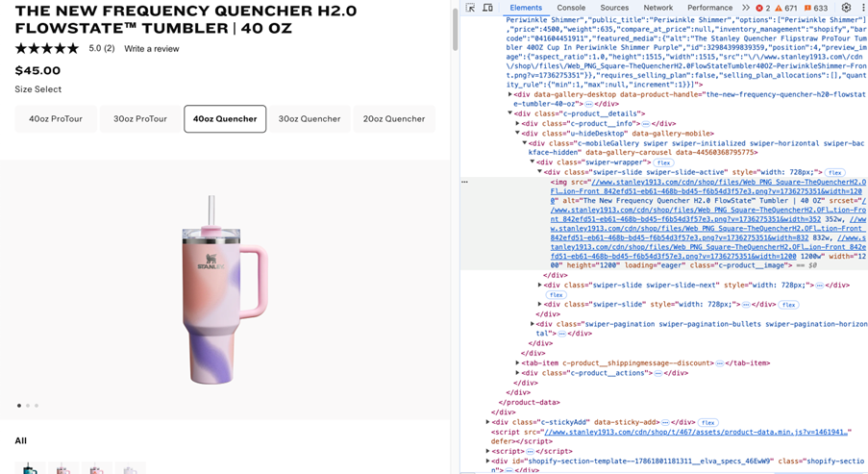
Task: Click the ellipsis inside the collapsed script tag
Action: [530, 452]
